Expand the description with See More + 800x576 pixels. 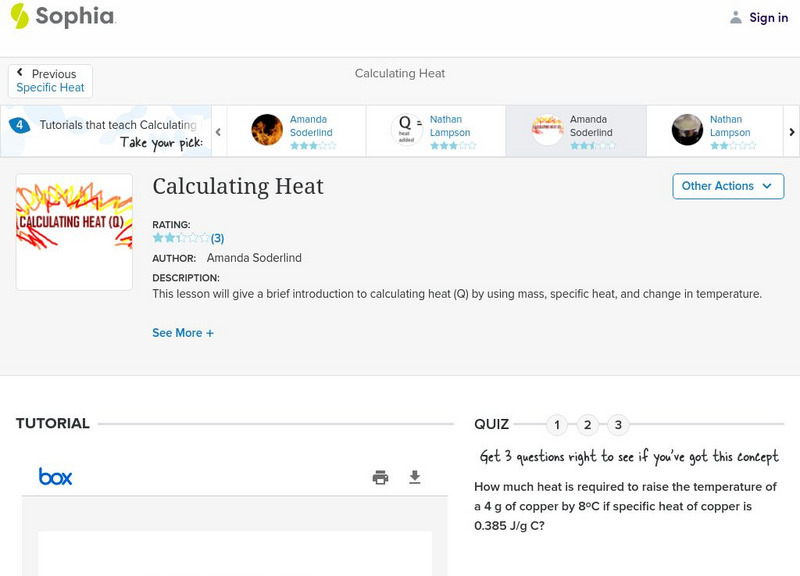tap(183, 333)
